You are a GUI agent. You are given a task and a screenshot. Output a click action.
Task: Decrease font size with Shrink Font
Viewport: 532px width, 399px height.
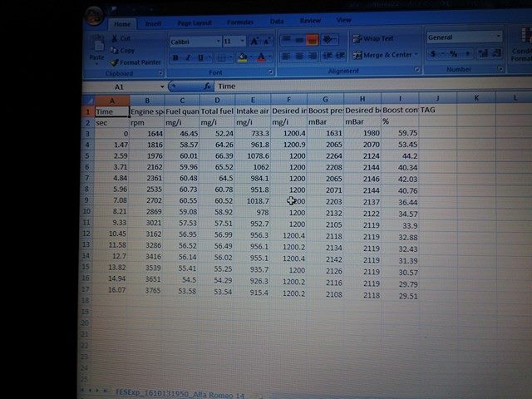pyautogui.click(x=266, y=42)
